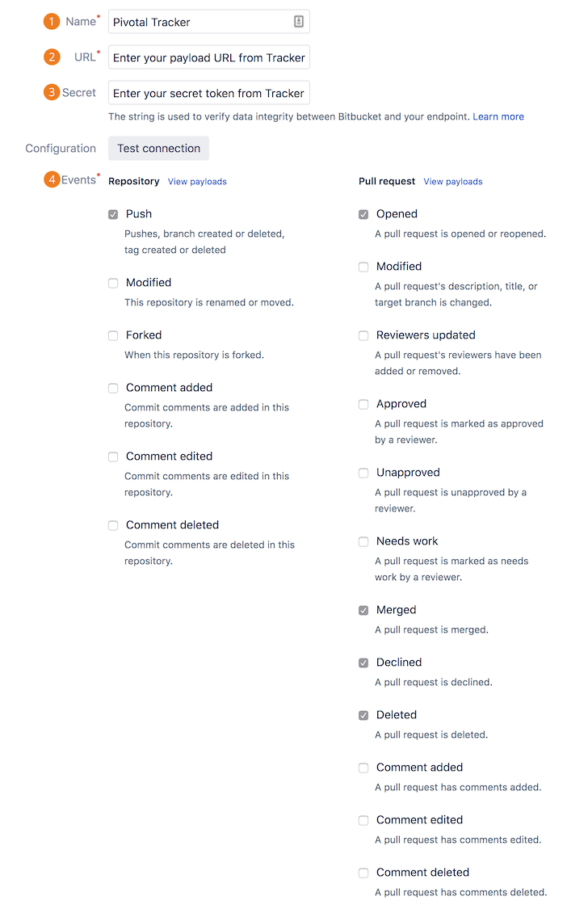Image resolution: width=588 pixels, height=909 pixels.
Task: Uncheck the pull request Merged checkbox
Action: click(363, 611)
